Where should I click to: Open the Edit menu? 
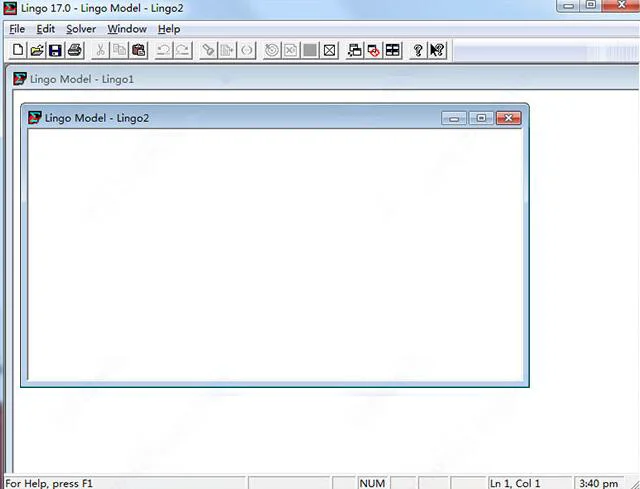(45, 29)
